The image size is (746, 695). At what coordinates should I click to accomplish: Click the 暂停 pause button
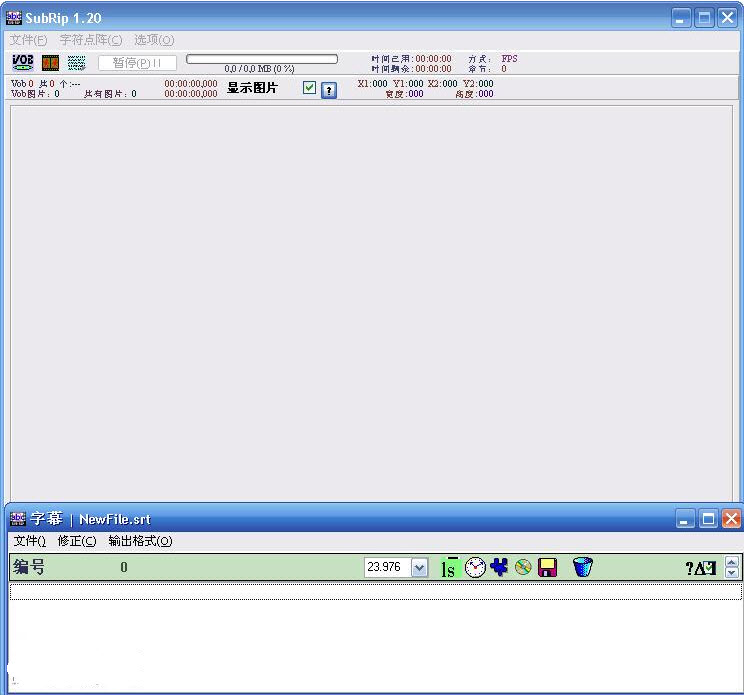click(x=137, y=63)
